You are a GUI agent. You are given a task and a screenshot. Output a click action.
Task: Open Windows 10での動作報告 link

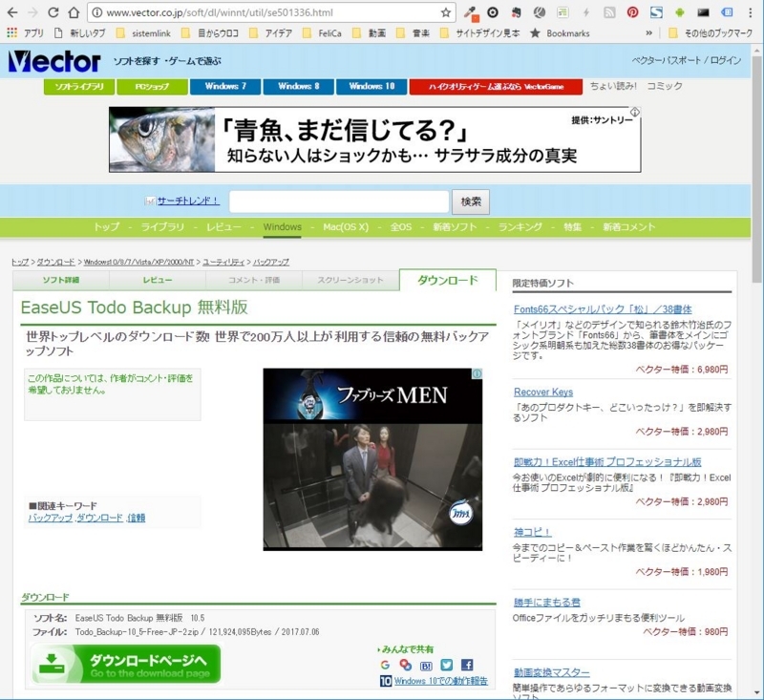coord(441,681)
